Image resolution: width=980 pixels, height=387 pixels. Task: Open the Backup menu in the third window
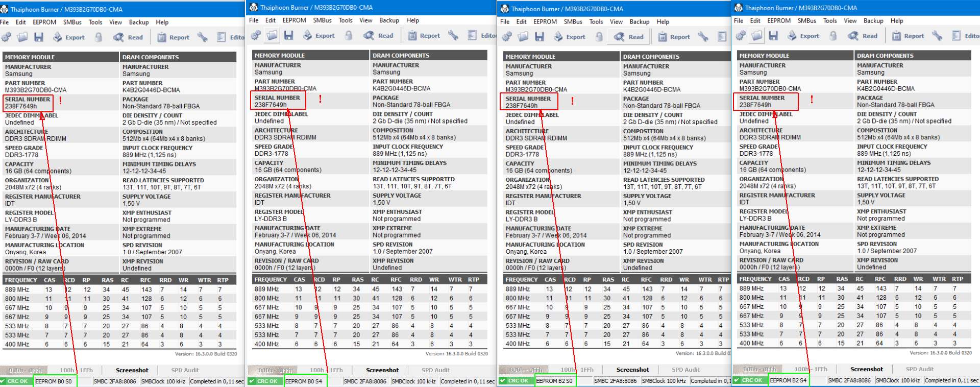[640, 21]
